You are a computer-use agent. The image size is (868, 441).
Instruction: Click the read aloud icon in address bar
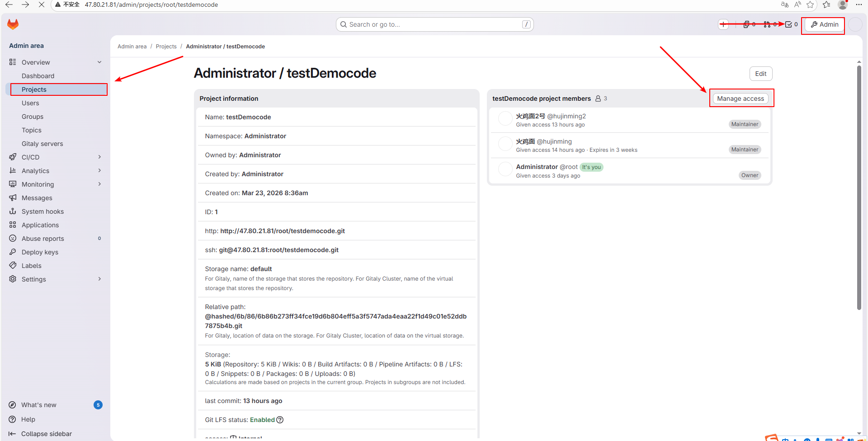[797, 5]
